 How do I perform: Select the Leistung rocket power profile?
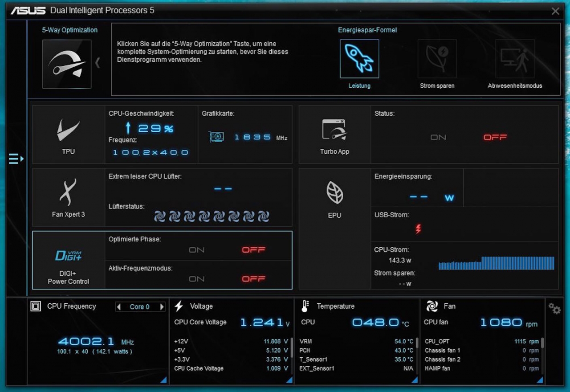(359, 59)
